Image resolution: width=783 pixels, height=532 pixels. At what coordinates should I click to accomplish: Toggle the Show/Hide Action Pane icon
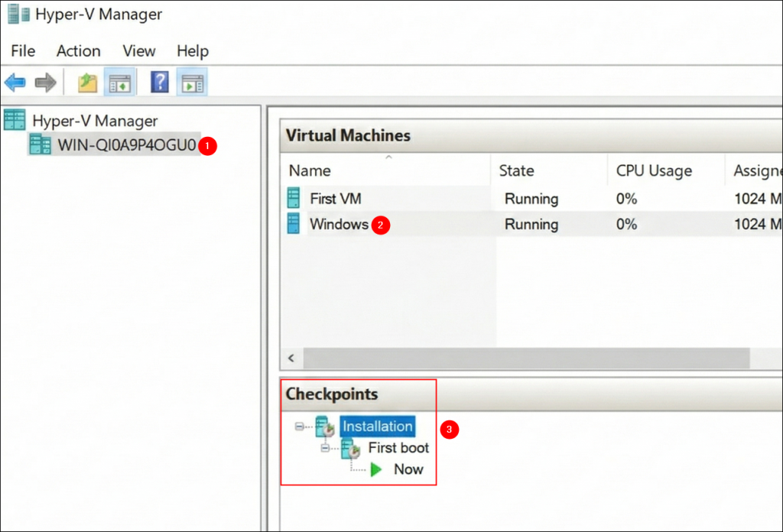point(191,82)
